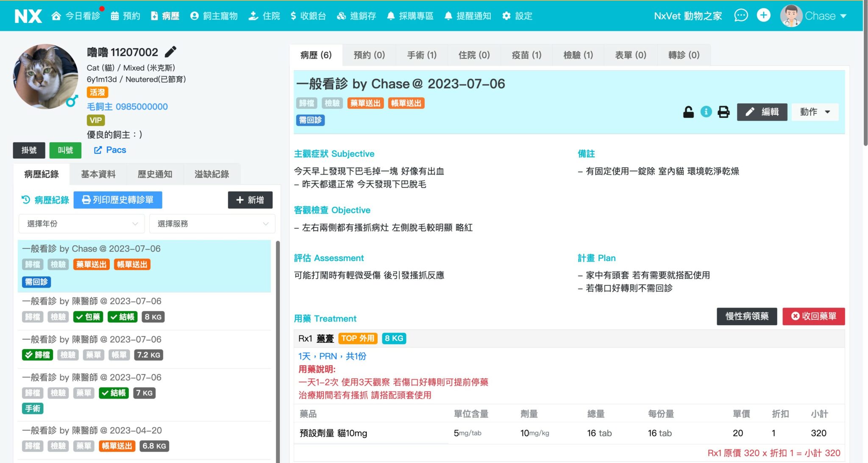
Task: Click the 列印歷史轉診單 button
Action: (x=118, y=200)
